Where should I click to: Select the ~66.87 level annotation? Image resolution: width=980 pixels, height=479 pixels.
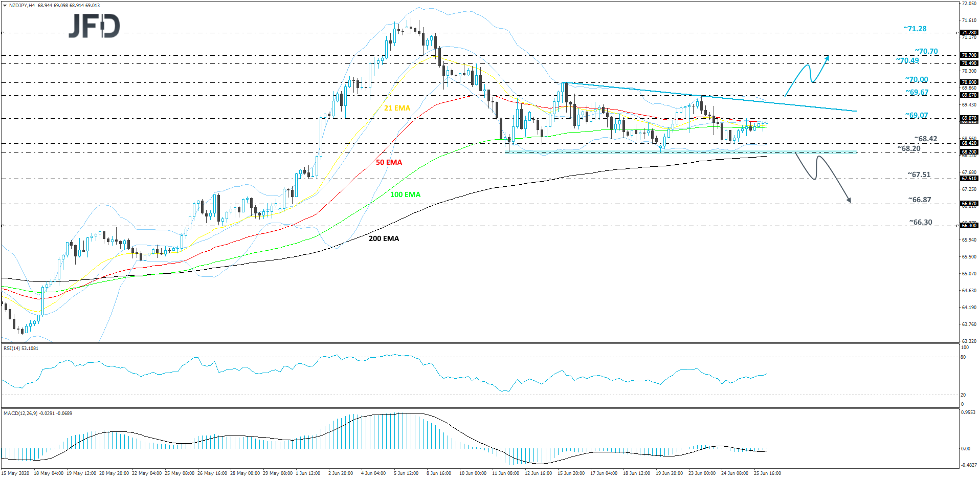tap(920, 200)
